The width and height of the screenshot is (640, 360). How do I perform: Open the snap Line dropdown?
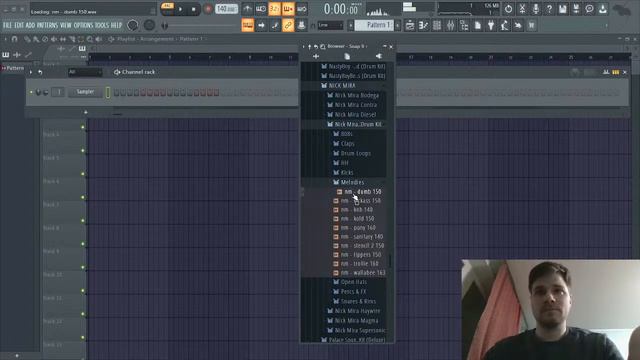click(x=330, y=25)
